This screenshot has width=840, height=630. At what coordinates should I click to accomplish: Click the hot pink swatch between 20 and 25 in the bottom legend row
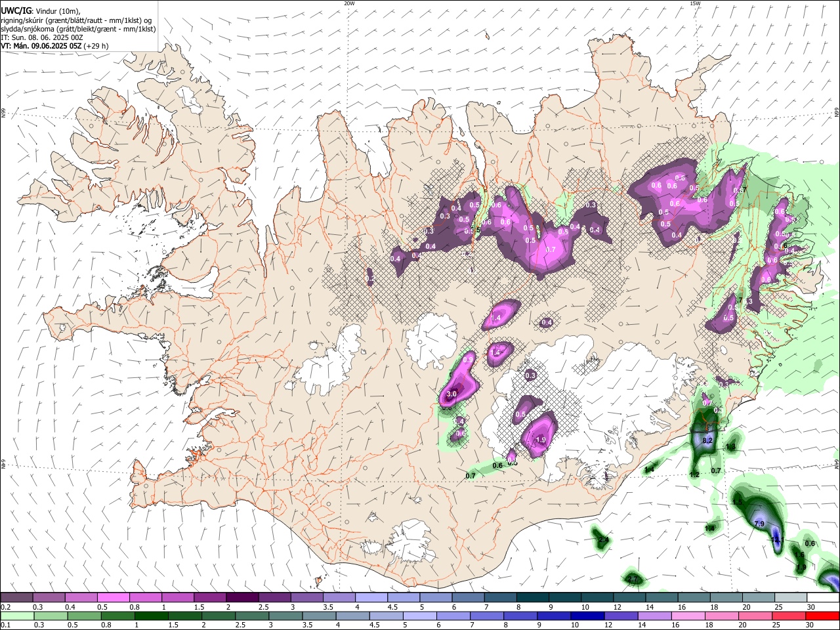pos(755,616)
